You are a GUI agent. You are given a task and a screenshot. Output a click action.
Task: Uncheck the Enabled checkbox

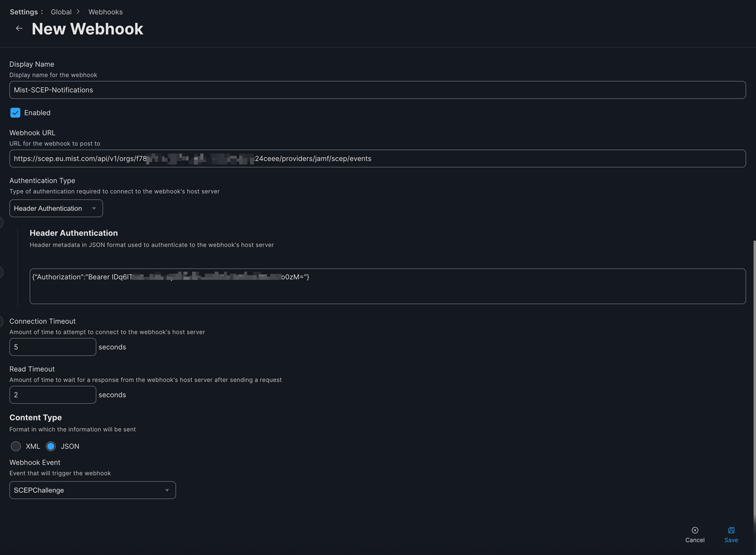(15, 112)
